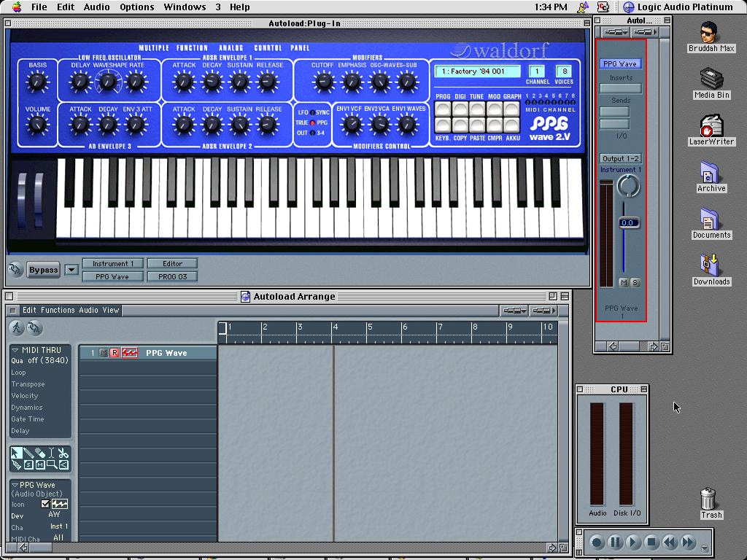Click the channel strip volume fader at 0.0
The height and width of the screenshot is (560, 747).
628,223
